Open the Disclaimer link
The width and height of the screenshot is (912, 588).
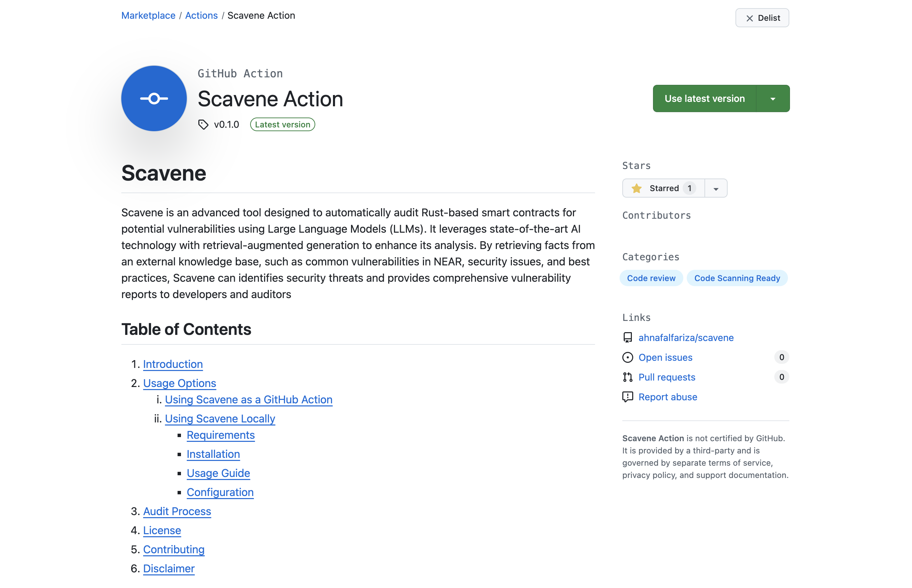pos(168,568)
